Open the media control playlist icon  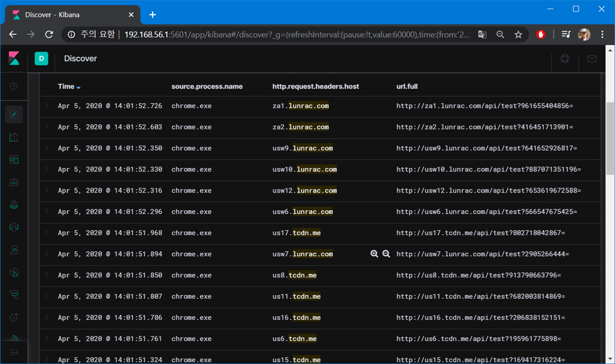tap(566, 34)
